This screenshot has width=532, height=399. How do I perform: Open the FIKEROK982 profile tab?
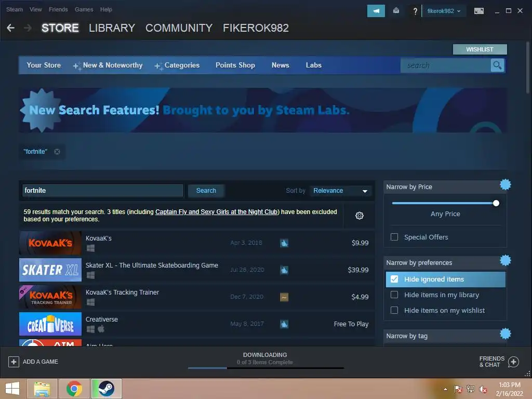click(x=256, y=28)
